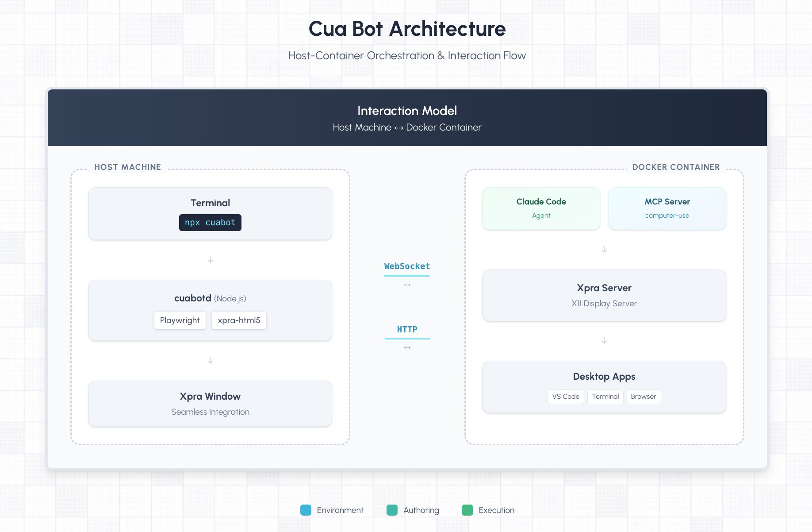The width and height of the screenshot is (812, 532).
Task: Click the down arrow above Xpra Server
Action: (x=604, y=250)
